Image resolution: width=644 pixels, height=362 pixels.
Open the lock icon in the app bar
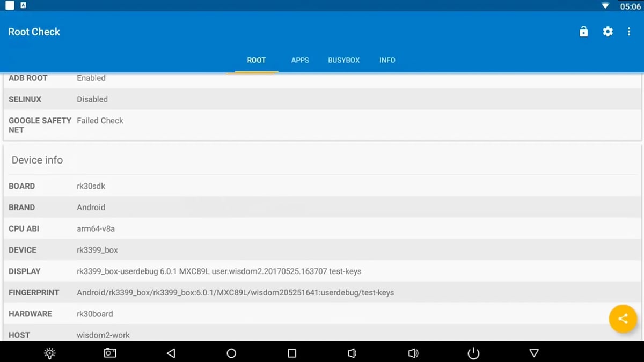[583, 32]
